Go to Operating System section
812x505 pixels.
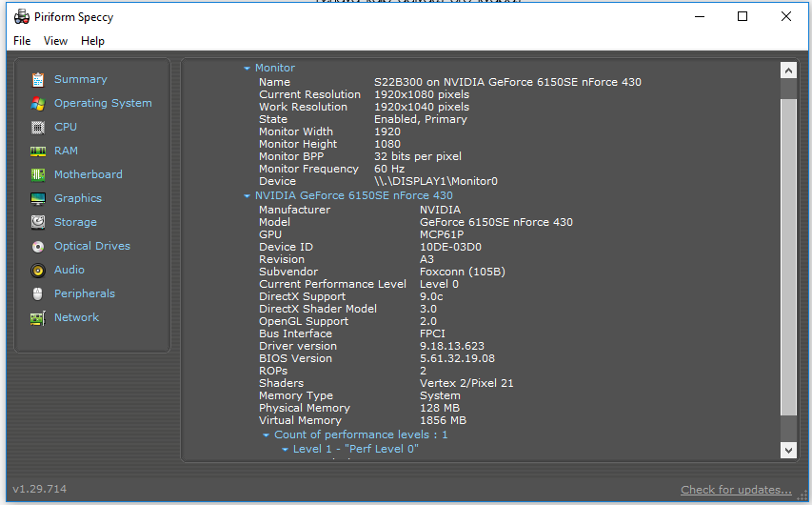click(103, 103)
